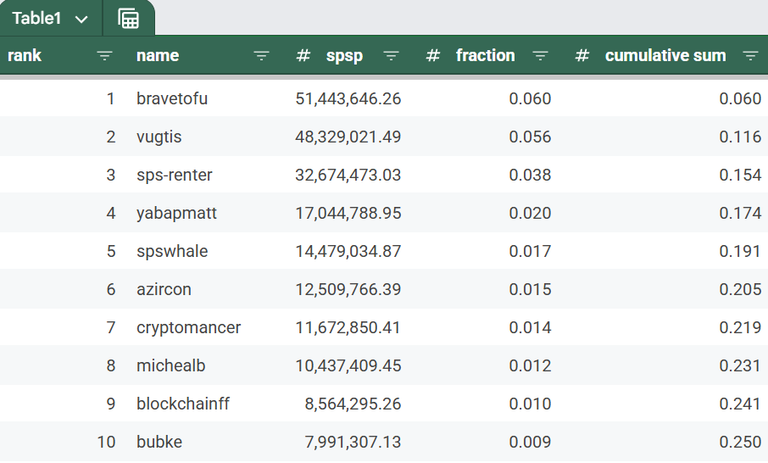Image resolution: width=768 pixels, height=463 pixels.
Task: Select the fraction cell 0.015
Action: tap(530, 290)
